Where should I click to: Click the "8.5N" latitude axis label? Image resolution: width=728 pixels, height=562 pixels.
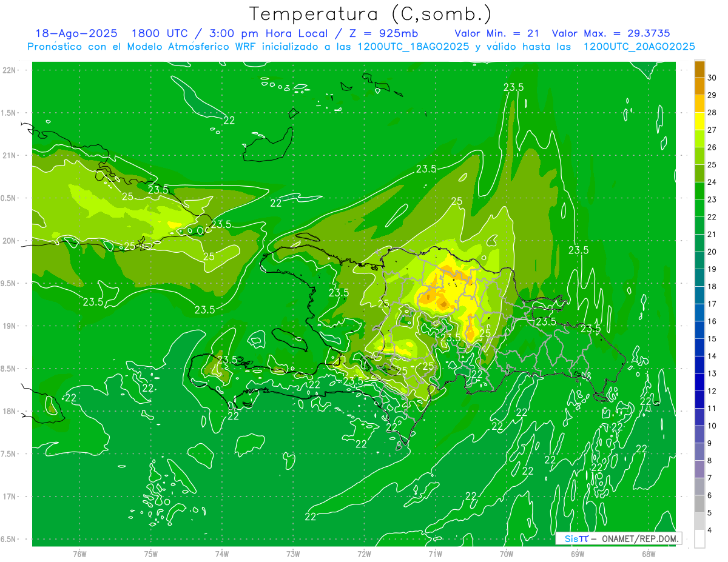click(8, 369)
